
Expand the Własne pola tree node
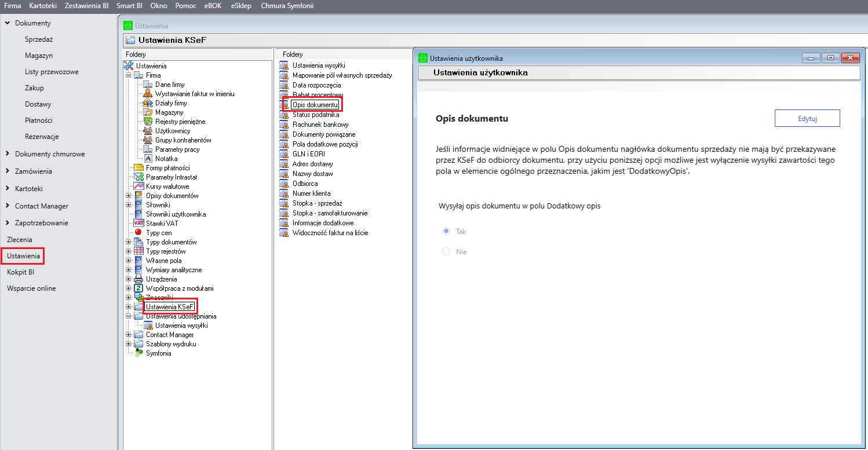coord(129,261)
